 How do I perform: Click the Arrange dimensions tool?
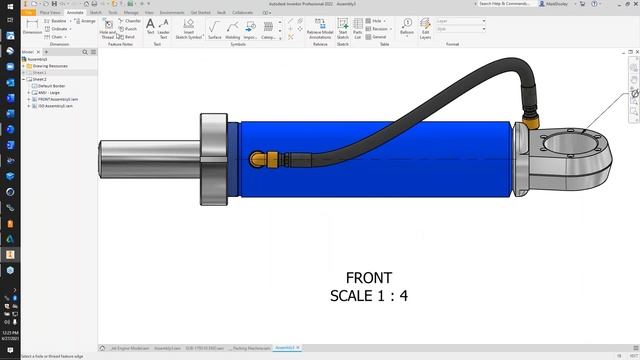[85, 21]
